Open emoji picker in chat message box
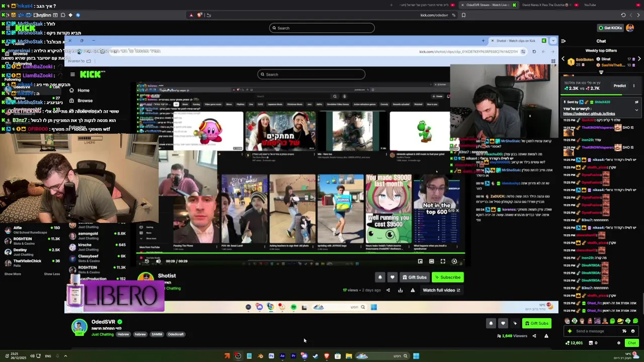Viewport: 644px width, 362px height. point(633,331)
